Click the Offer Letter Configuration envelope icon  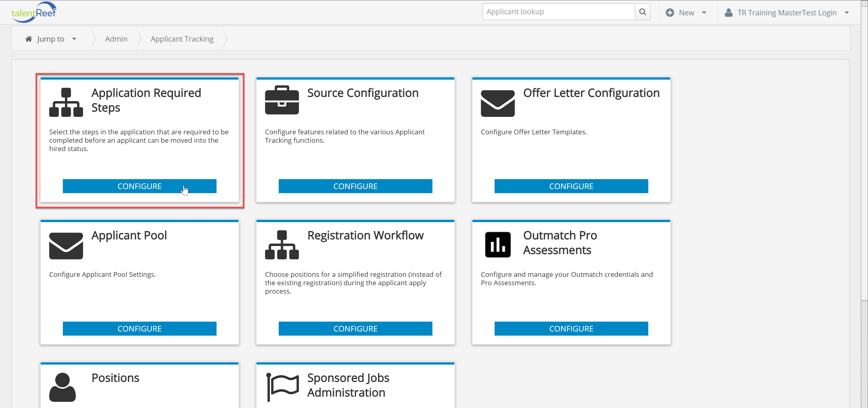498,104
